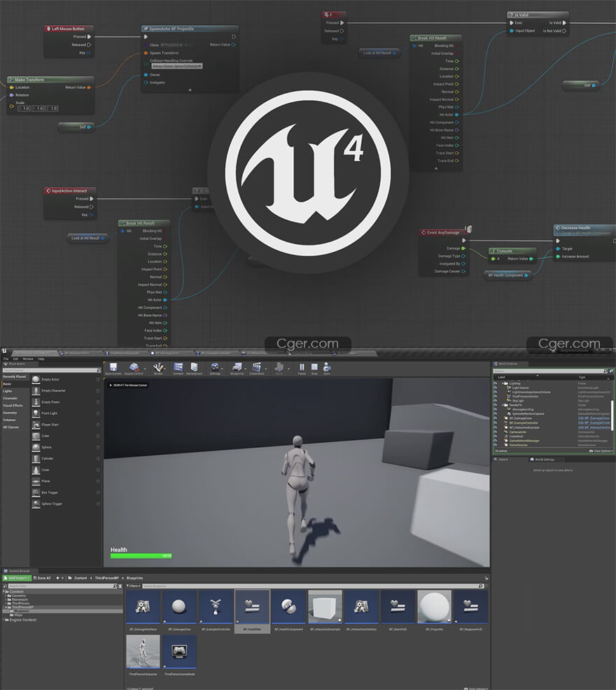Viewport: 616px width, 690px height.
Task: Open Collision Handling Override dropdown on SpawnActor node
Action: (x=177, y=66)
